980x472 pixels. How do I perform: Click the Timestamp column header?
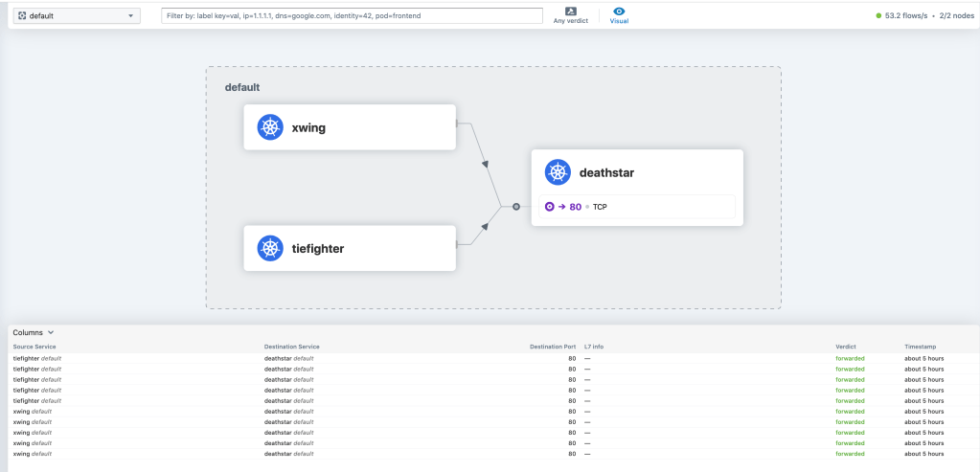(x=923, y=346)
